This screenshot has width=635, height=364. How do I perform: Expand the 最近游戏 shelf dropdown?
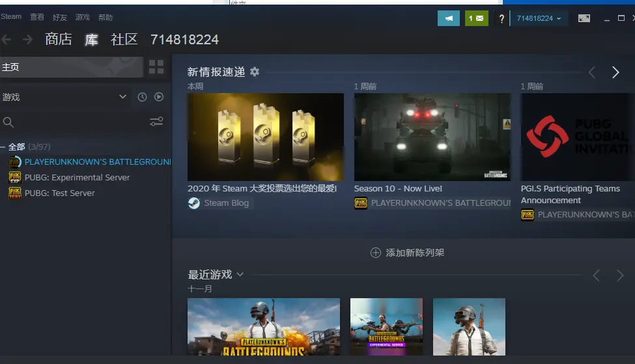240,275
